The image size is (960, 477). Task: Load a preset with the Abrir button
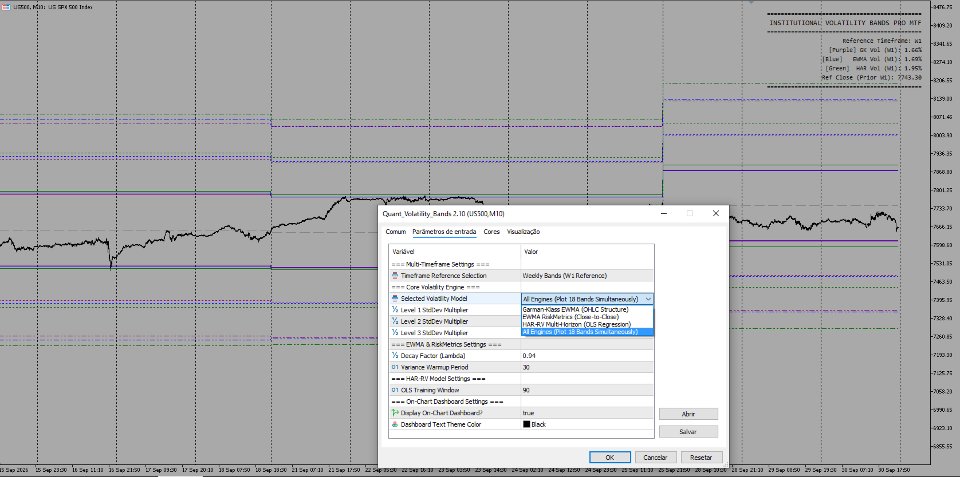pos(688,414)
